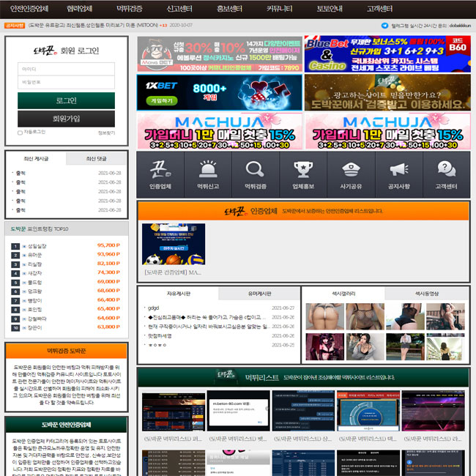Viewport: 476px width, 476px height.
Task: Toggle the 자동로그인 checkbox
Action: (20, 133)
